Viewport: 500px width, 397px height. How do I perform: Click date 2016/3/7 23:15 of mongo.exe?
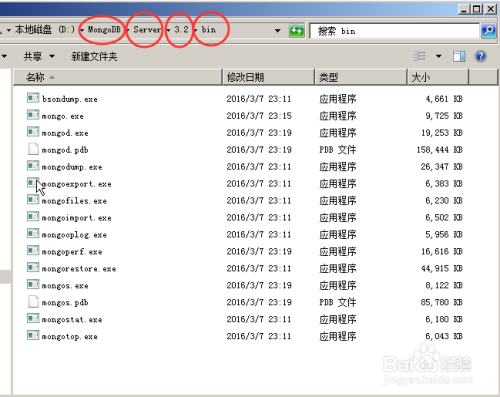(x=259, y=116)
